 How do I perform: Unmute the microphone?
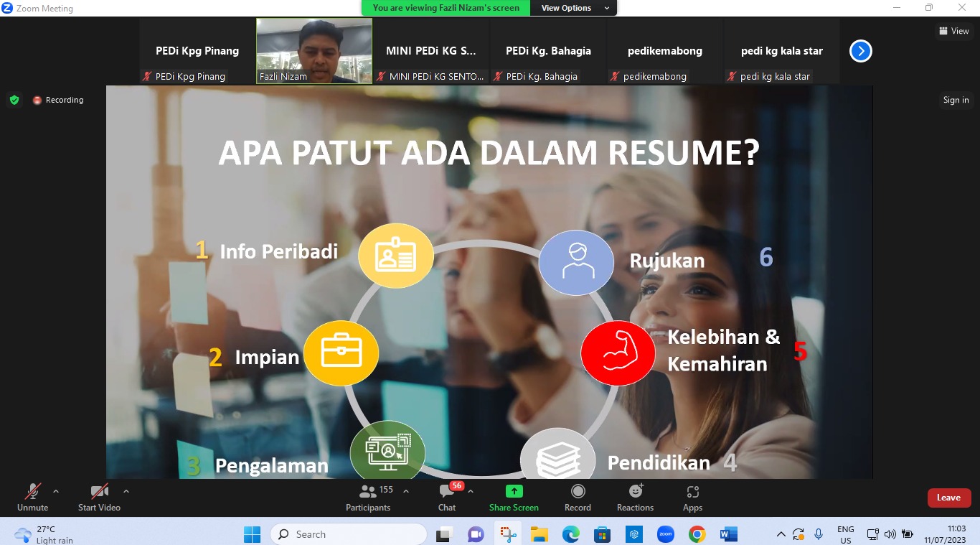(x=32, y=497)
